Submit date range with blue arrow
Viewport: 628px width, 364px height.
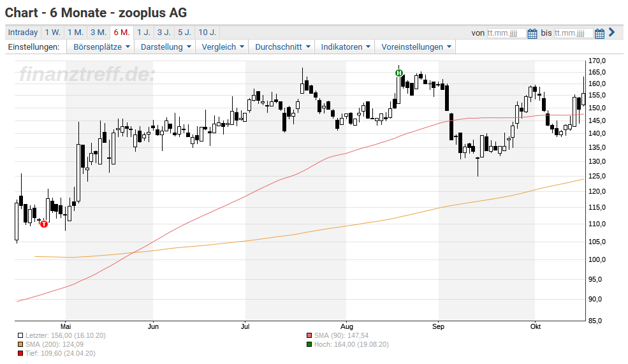pyautogui.click(x=611, y=32)
